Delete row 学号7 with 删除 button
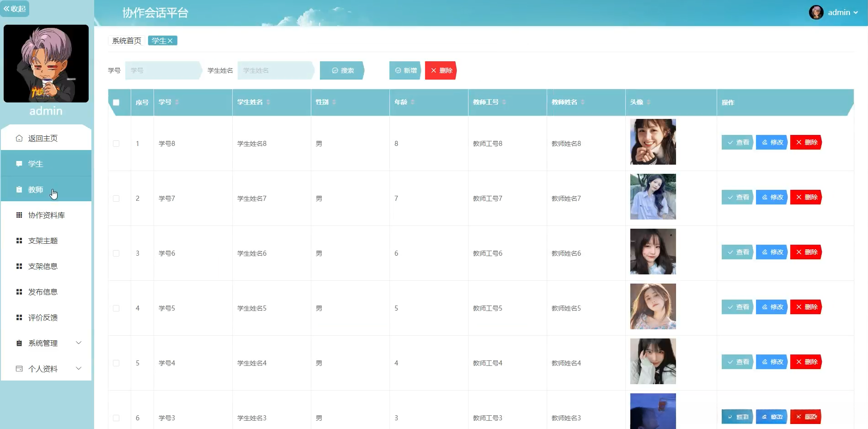Image resolution: width=868 pixels, height=429 pixels. pyautogui.click(x=806, y=197)
